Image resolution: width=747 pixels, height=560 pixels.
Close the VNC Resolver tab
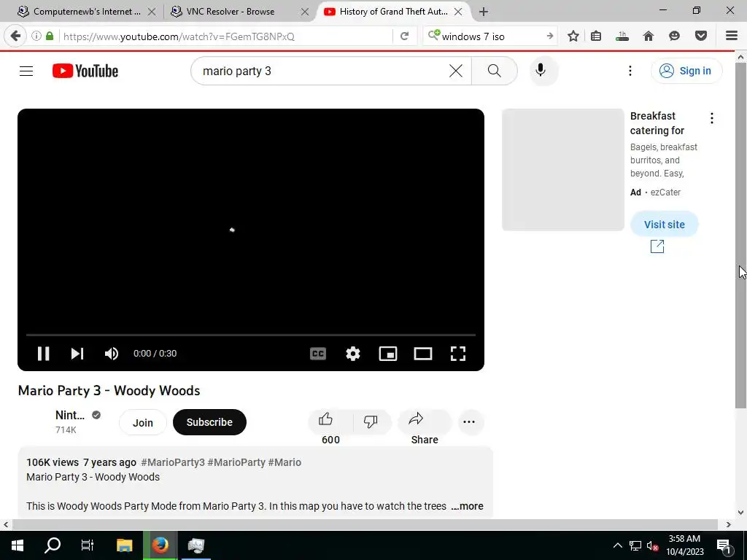[x=305, y=12]
